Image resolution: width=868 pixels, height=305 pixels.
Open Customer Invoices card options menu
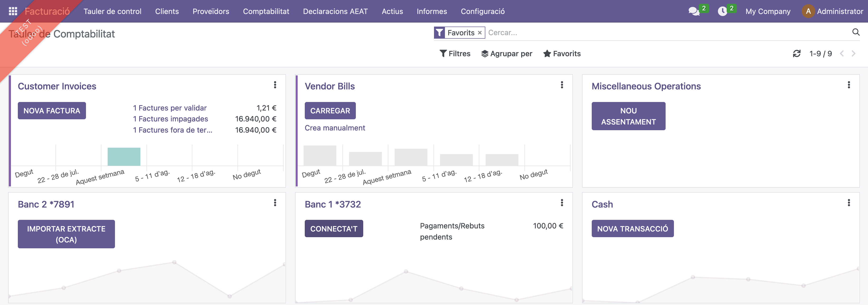(x=275, y=85)
